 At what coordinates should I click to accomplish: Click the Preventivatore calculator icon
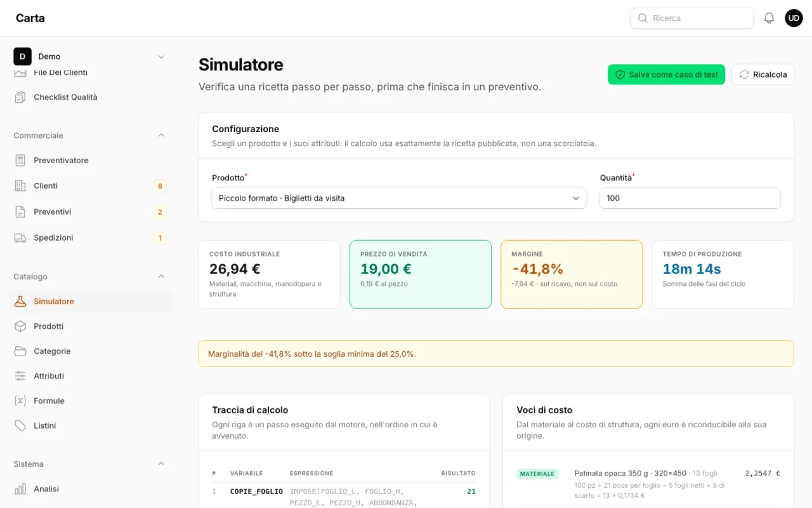(x=20, y=160)
